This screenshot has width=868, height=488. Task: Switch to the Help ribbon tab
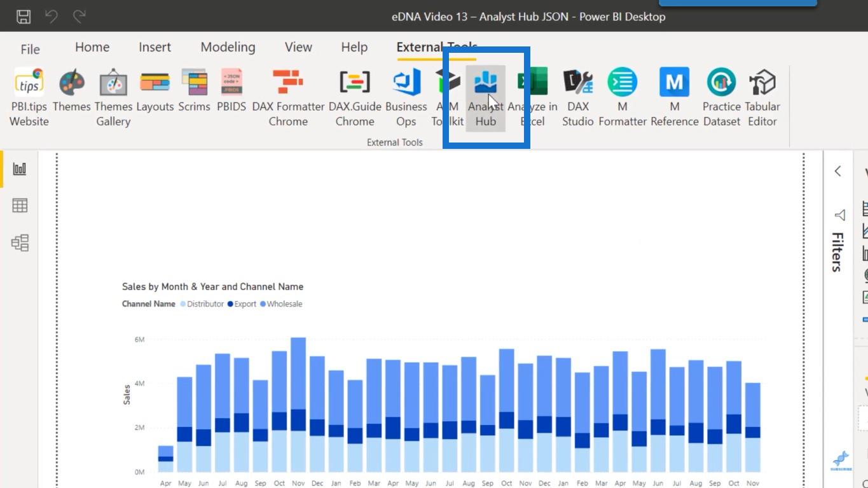354,47
